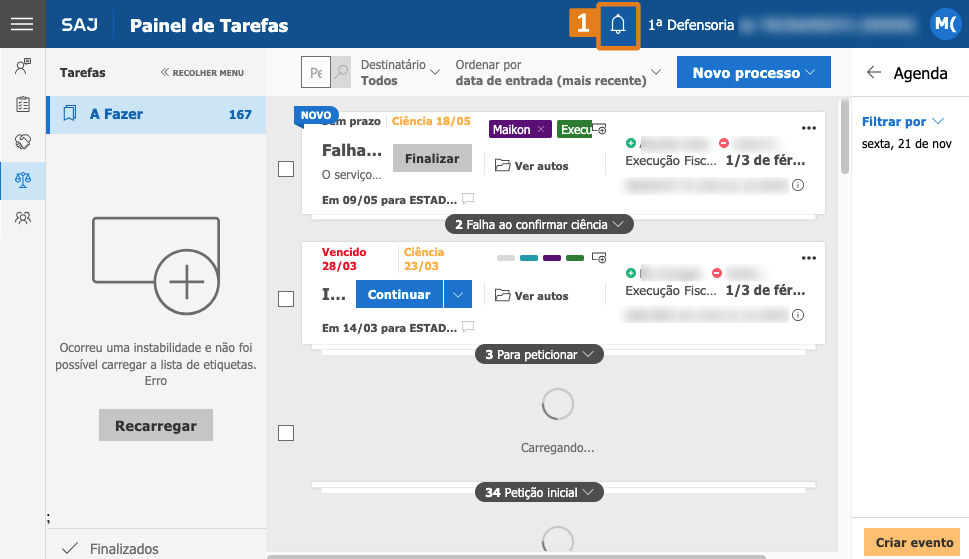
Task: Click info icon on Vencido 28/03 card
Action: (x=798, y=315)
